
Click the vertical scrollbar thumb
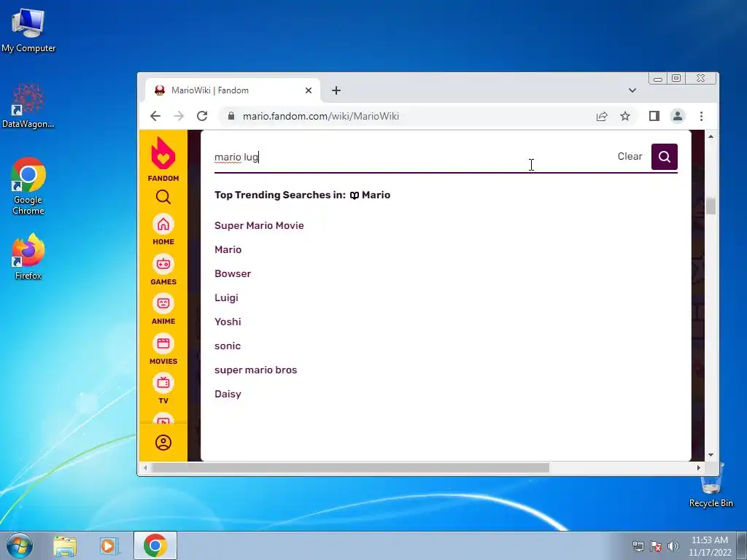click(711, 206)
